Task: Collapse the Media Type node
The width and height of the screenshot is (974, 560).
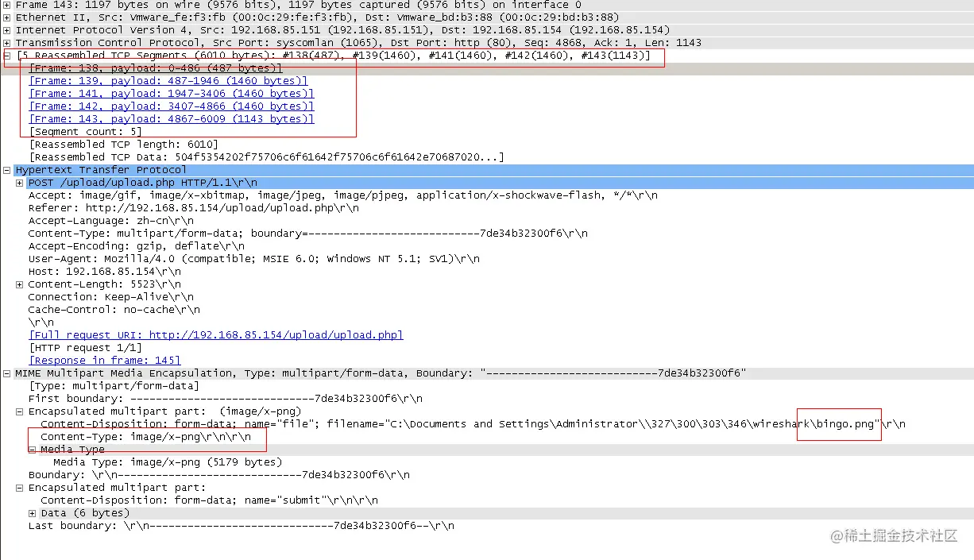Action: point(33,450)
